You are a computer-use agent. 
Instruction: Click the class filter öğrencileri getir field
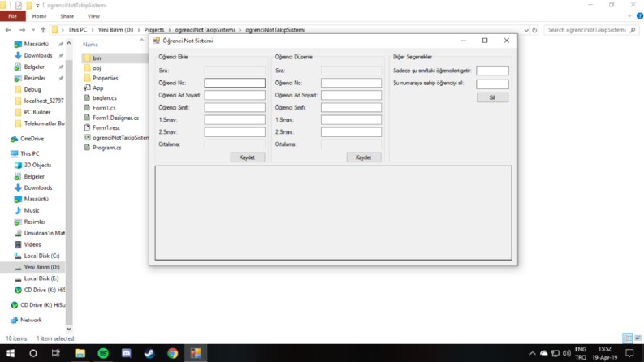point(492,71)
